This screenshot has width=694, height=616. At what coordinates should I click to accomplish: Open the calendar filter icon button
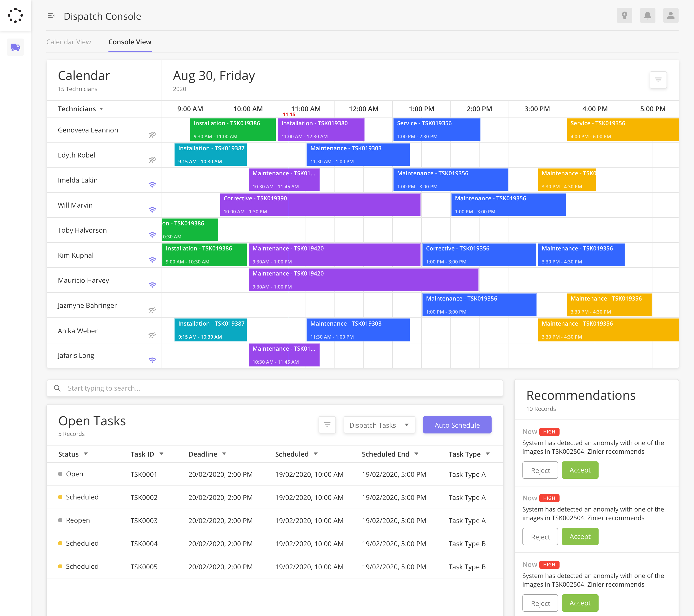(x=658, y=80)
